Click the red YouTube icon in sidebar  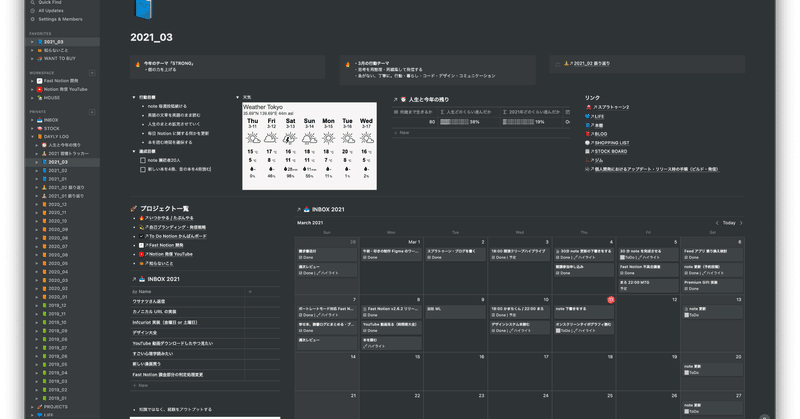coord(40,89)
